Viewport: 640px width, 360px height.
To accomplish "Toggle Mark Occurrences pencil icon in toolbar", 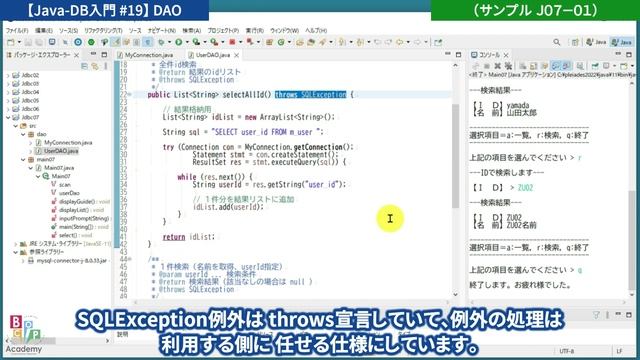I will [116, 42].
